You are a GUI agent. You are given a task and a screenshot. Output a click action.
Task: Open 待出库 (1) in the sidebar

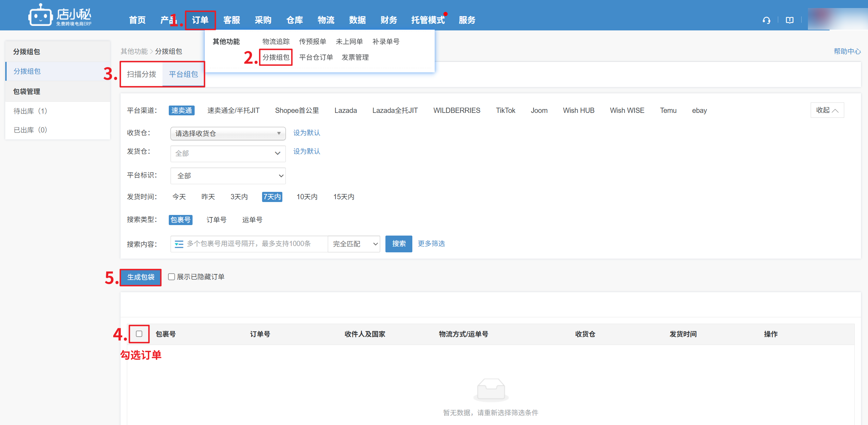pos(30,111)
